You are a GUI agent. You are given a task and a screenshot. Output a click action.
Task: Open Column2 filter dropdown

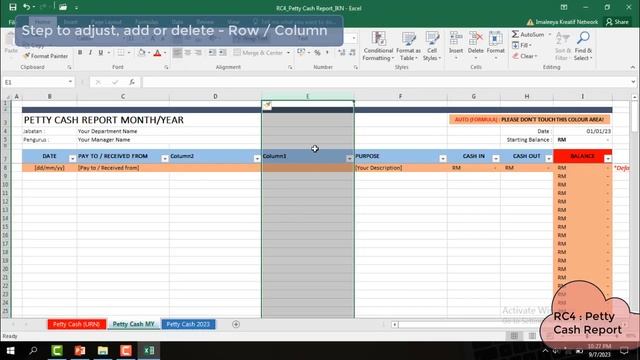(x=257, y=158)
